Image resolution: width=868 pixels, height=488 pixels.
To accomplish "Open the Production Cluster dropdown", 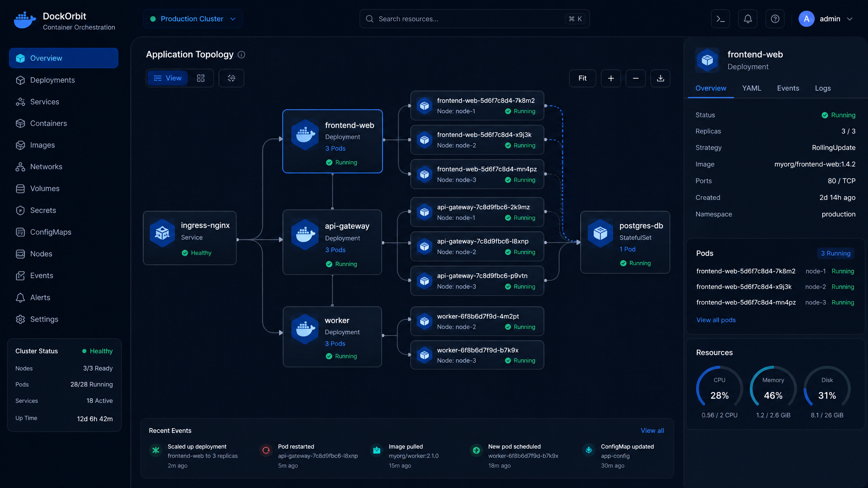I will point(193,19).
